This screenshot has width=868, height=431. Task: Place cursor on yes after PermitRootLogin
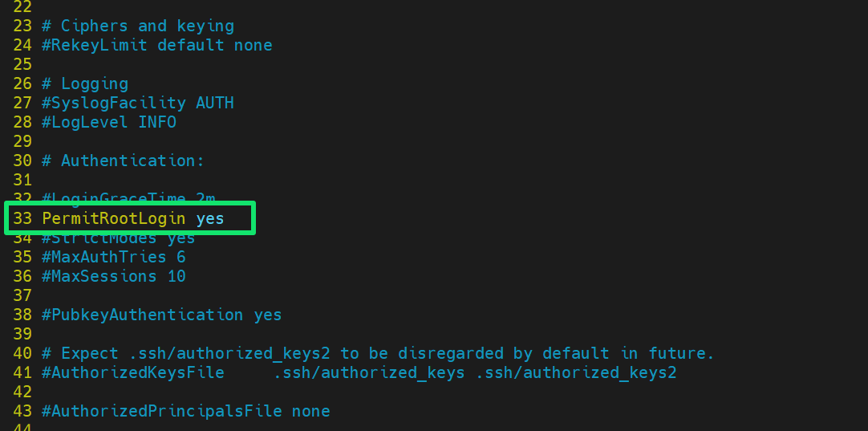(x=210, y=218)
